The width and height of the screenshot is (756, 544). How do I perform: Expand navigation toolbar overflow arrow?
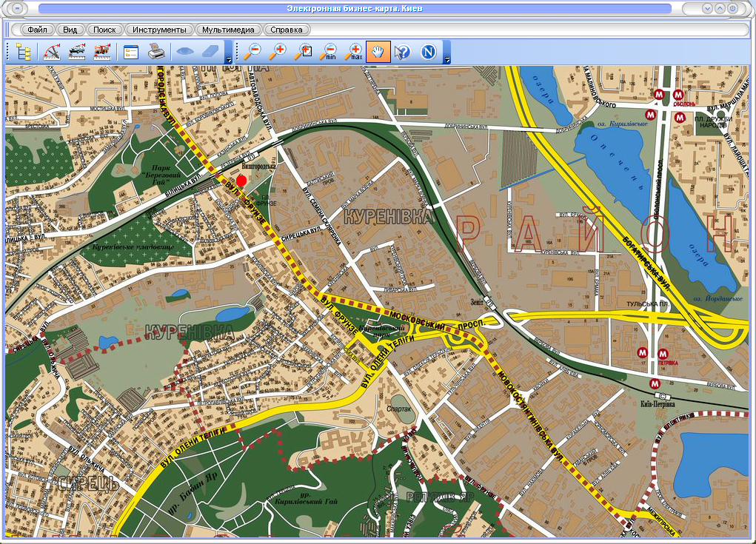pos(446,59)
